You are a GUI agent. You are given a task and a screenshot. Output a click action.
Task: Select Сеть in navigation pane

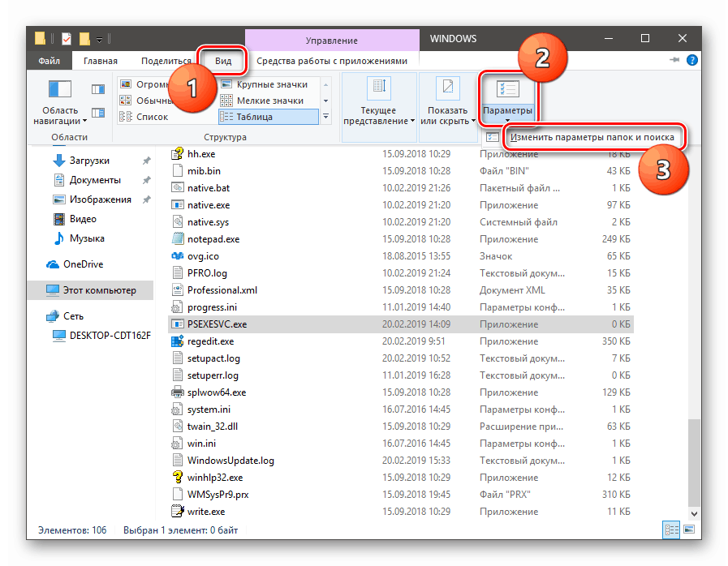73,316
